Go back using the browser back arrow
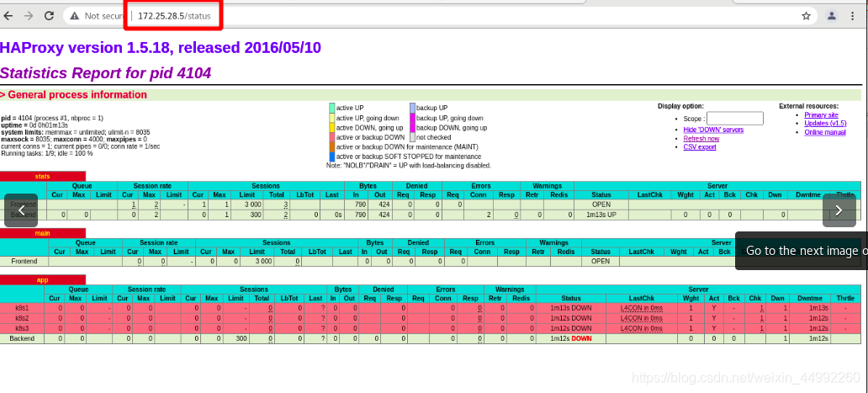 [8, 16]
